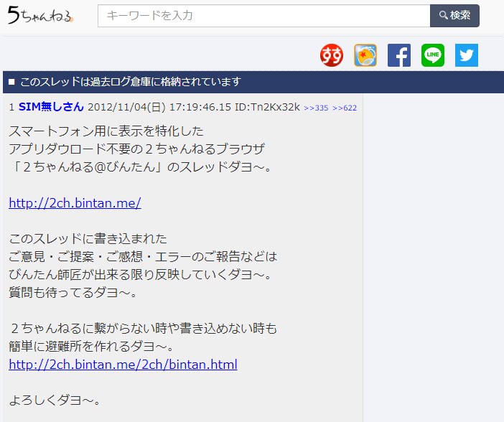Share thread via LINE icon

click(x=433, y=55)
